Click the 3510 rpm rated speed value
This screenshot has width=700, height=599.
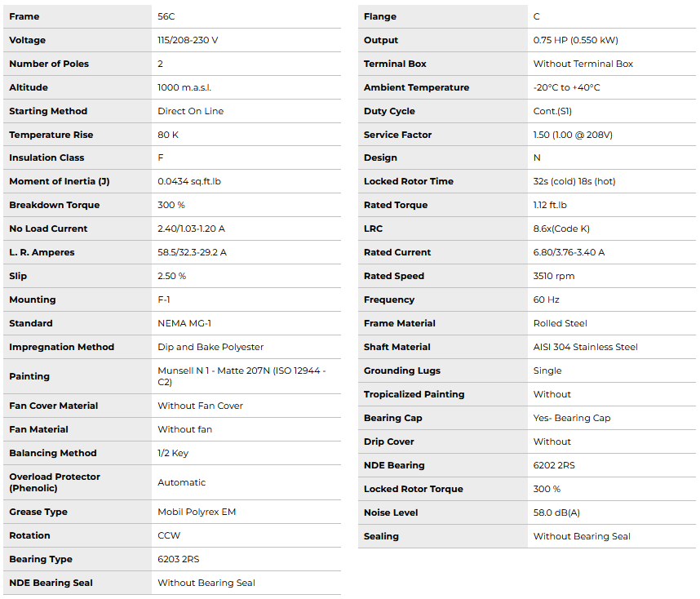click(x=553, y=276)
